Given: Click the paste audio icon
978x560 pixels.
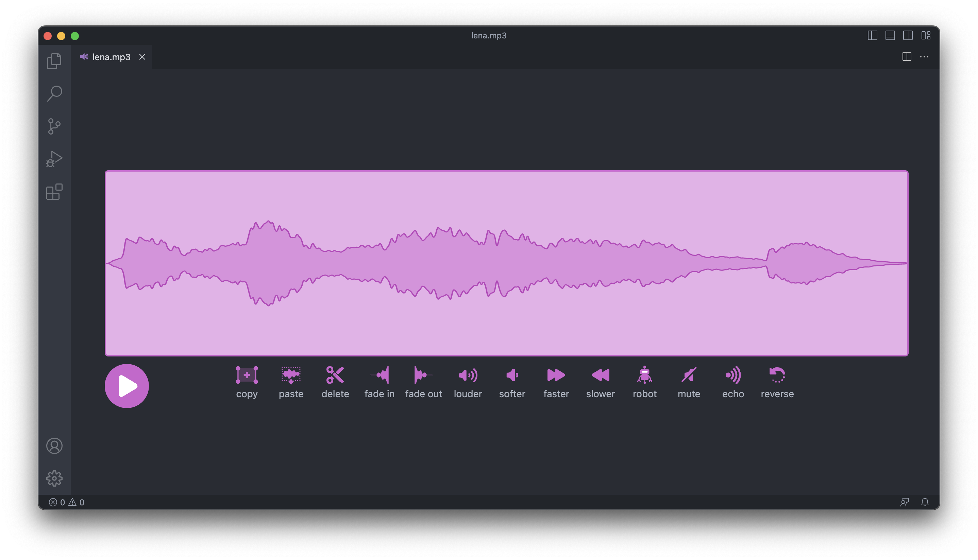Looking at the screenshot, I should (x=291, y=375).
